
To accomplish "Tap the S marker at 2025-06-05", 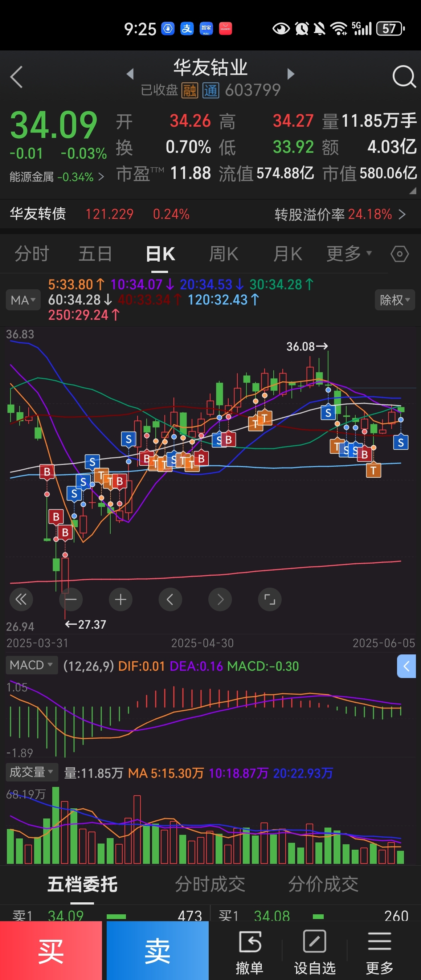I will 400,442.
